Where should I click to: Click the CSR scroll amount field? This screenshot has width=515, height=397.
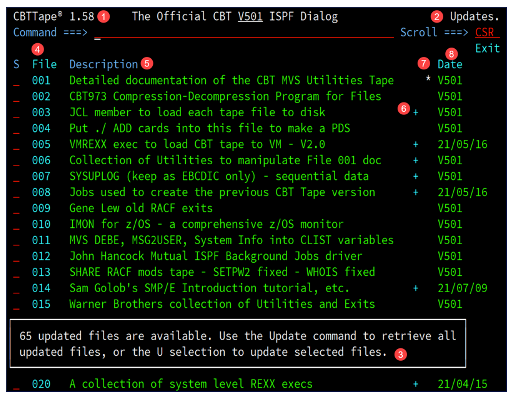(487, 33)
